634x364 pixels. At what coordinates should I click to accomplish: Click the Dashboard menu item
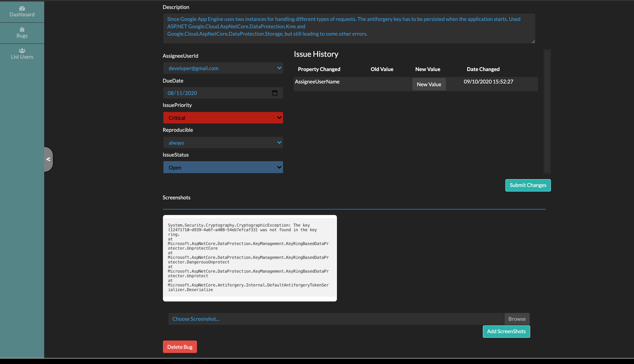click(22, 11)
